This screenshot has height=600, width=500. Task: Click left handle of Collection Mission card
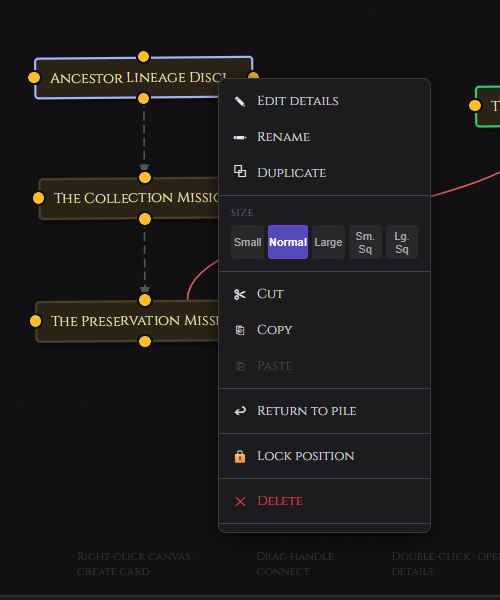pos(39,198)
